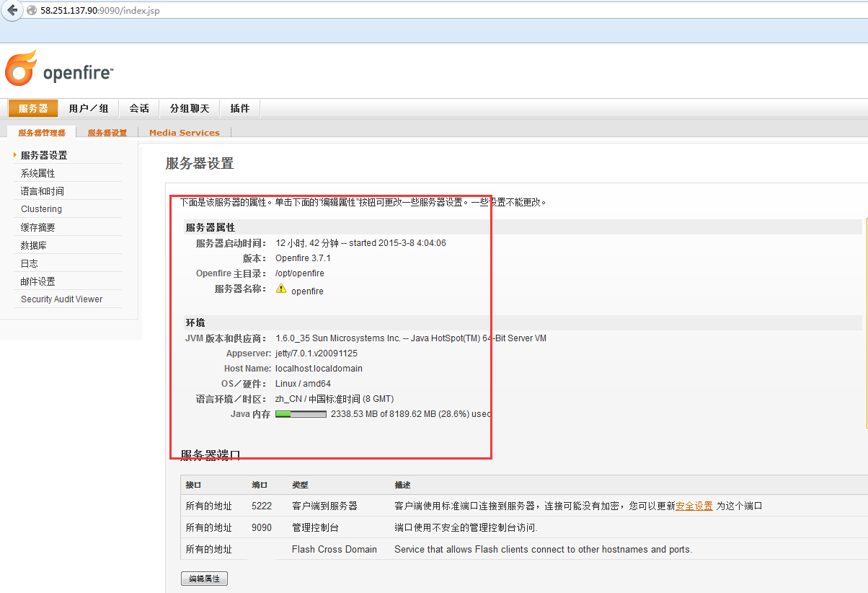Select the 服务器管理器 sub-tab

point(42,133)
